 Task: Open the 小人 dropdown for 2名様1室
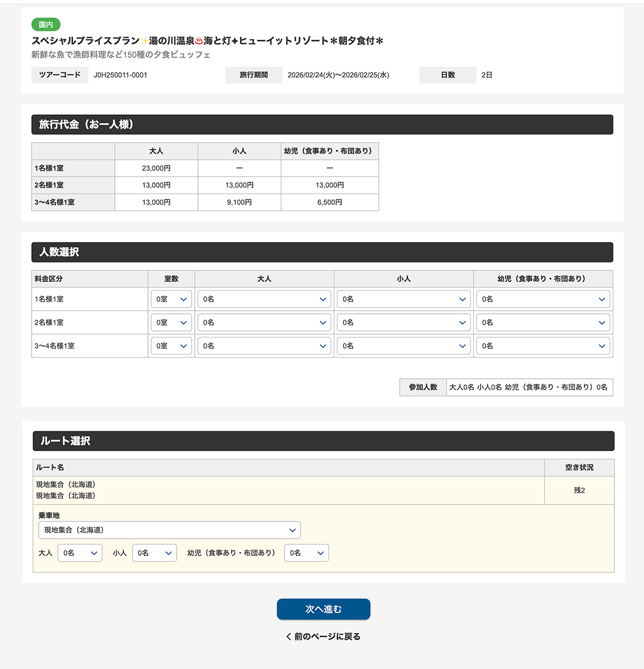point(403,322)
